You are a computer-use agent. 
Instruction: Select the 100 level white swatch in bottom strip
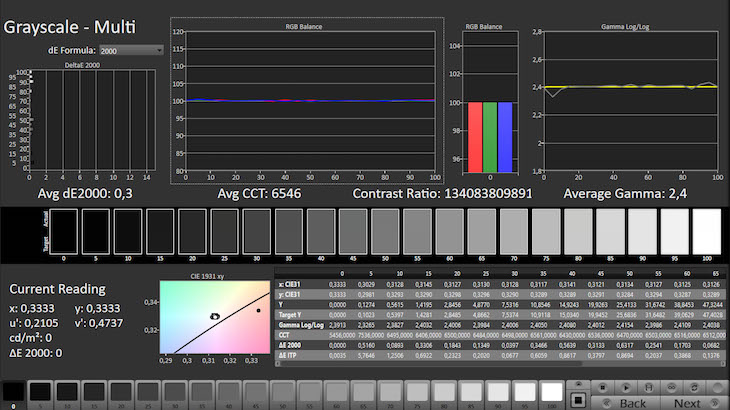click(x=552, y=392)
